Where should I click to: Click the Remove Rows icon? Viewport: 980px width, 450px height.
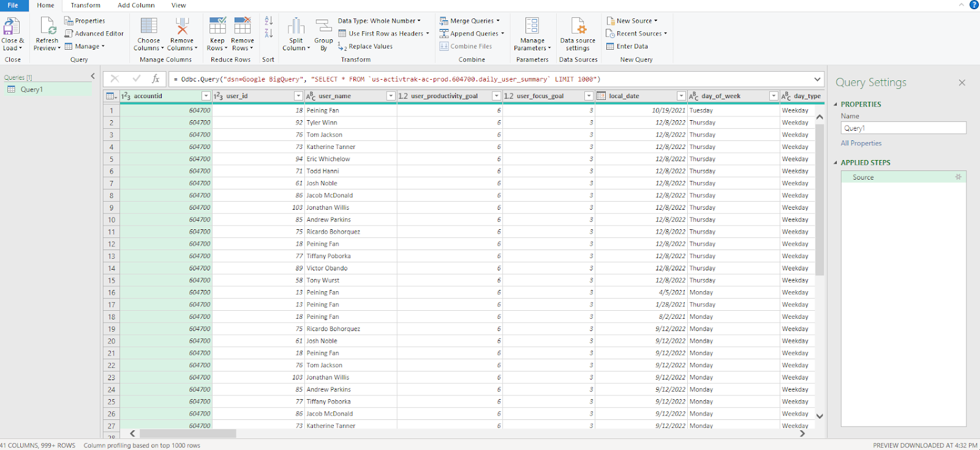(x=243, y=26)
